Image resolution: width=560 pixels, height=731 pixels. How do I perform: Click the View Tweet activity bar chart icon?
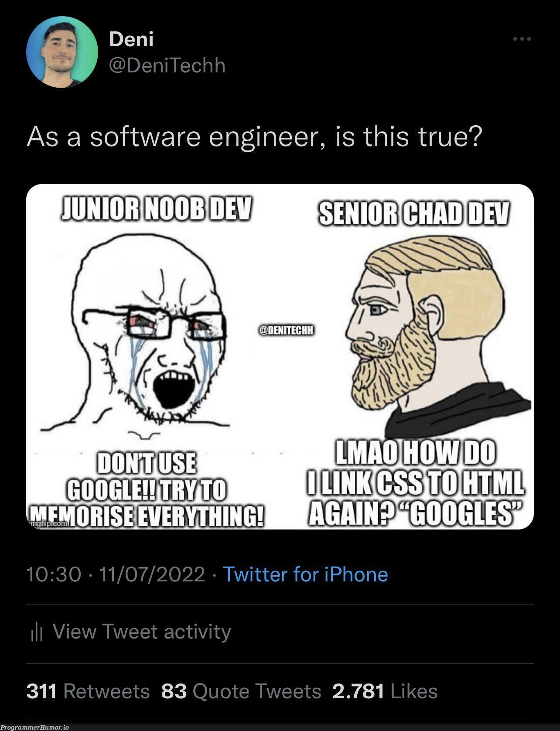(x=37, y=631)
